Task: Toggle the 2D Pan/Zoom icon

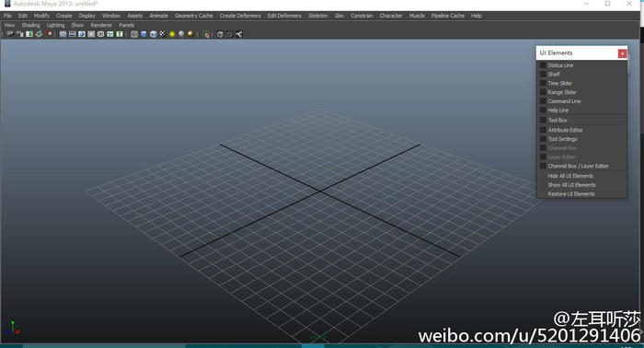Action: coord(49,34)
